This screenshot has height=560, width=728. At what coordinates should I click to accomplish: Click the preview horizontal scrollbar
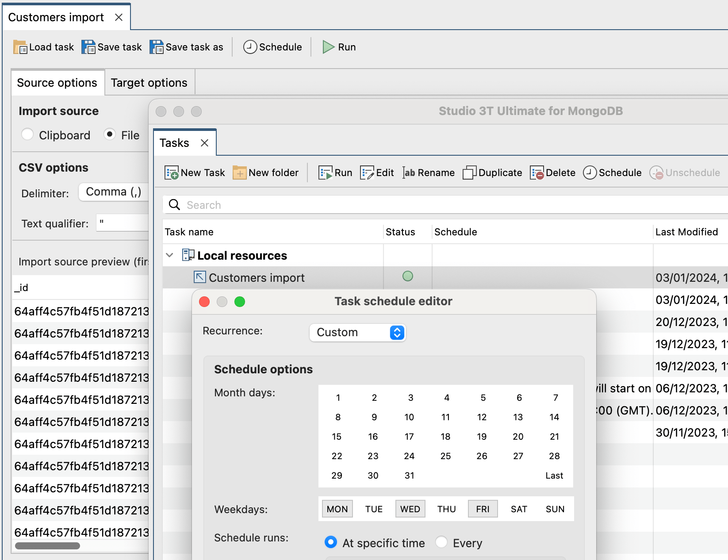pos(47,546)
